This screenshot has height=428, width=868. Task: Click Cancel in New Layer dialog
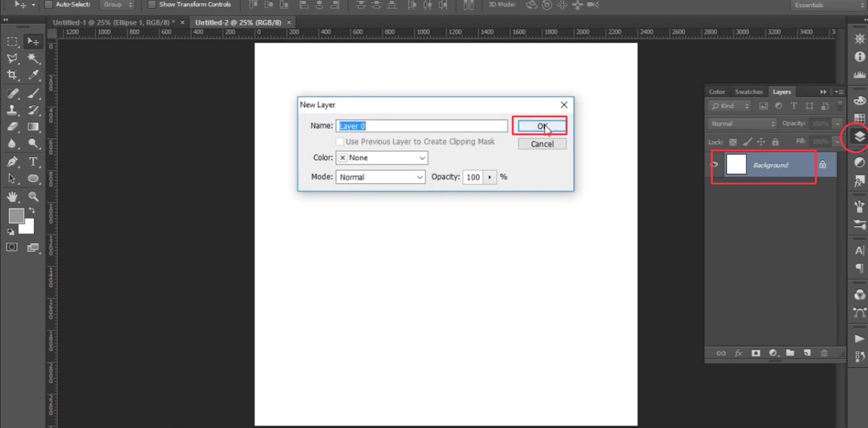click(542, 144)
